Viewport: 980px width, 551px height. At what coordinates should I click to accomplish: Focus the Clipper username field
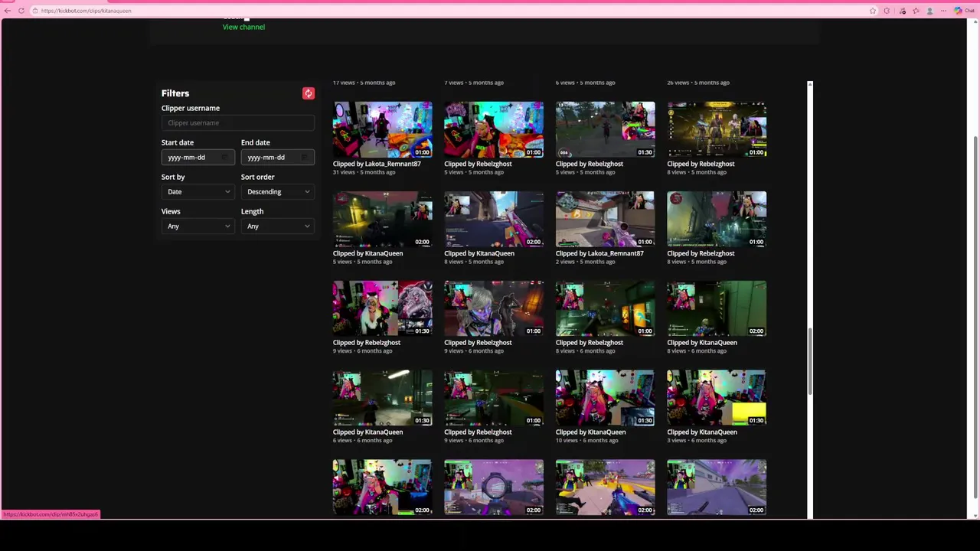(x=237, y=122)
